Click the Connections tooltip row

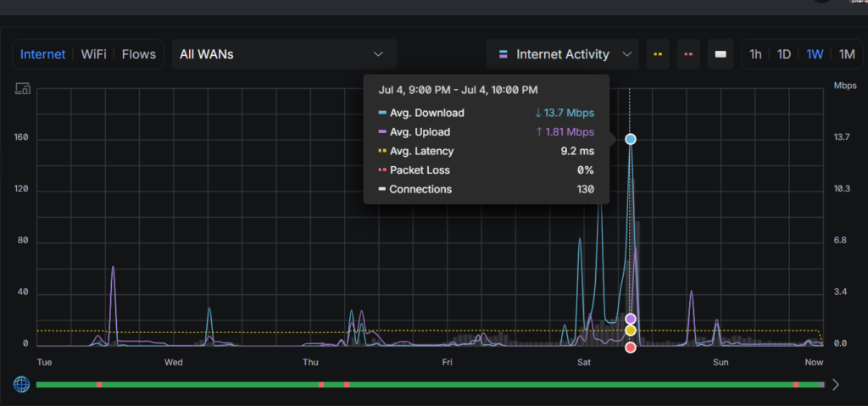coord(486,189)
